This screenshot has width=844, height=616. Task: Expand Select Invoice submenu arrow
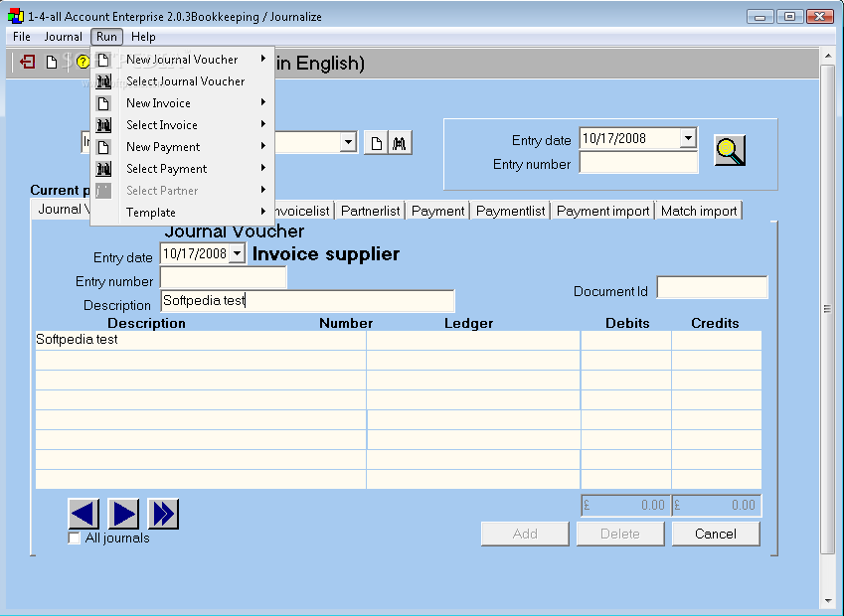(263, 124)
